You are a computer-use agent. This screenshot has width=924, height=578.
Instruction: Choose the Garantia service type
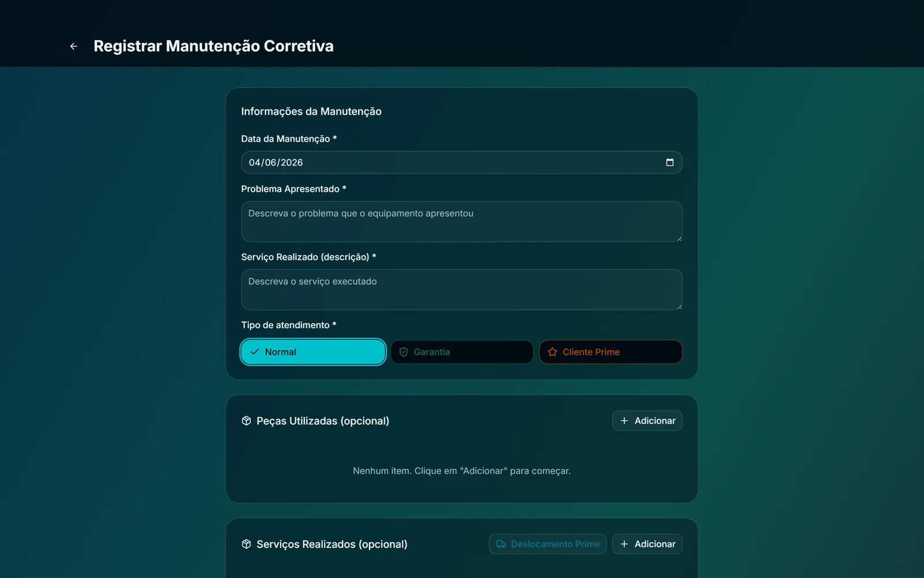[x=461, y=352]
